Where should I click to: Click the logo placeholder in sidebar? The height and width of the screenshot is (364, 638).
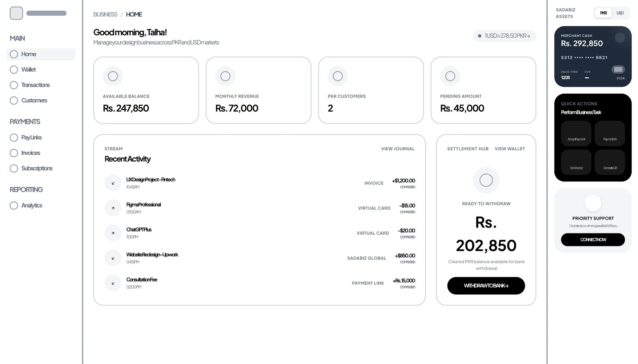pyautogui.click(x=16, y=13)
